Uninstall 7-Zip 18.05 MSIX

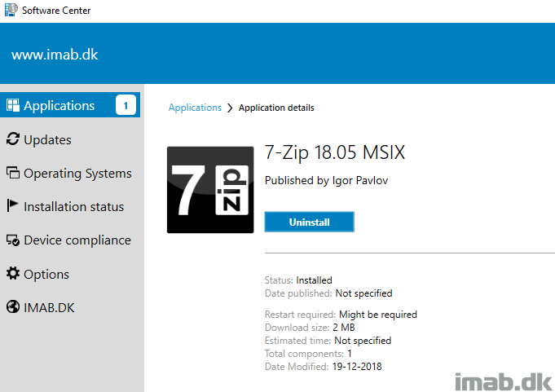point(310,222)
